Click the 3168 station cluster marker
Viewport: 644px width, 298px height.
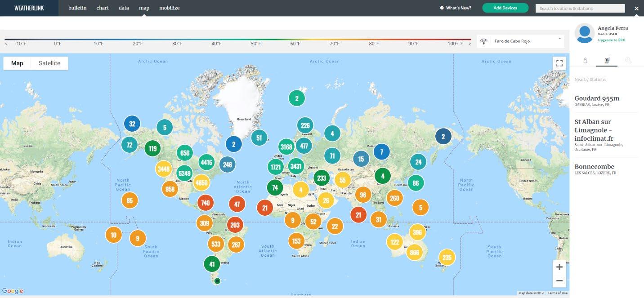pos(286,147)
